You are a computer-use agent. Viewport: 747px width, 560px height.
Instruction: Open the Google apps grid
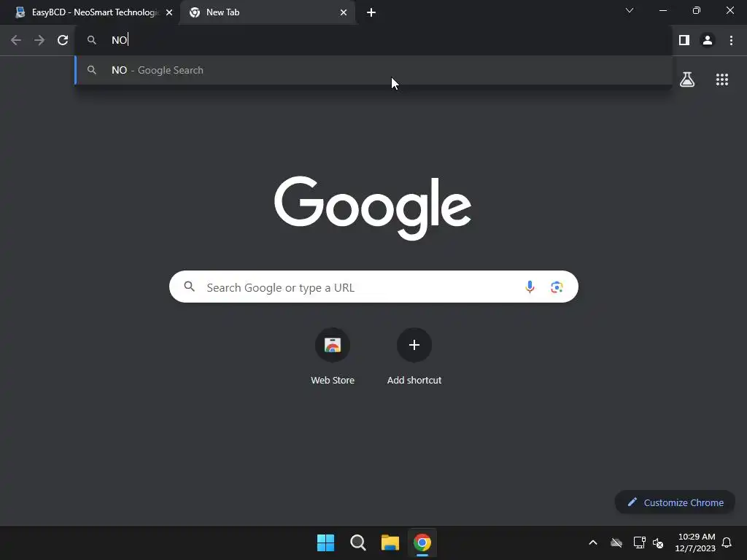click(722, 79)
